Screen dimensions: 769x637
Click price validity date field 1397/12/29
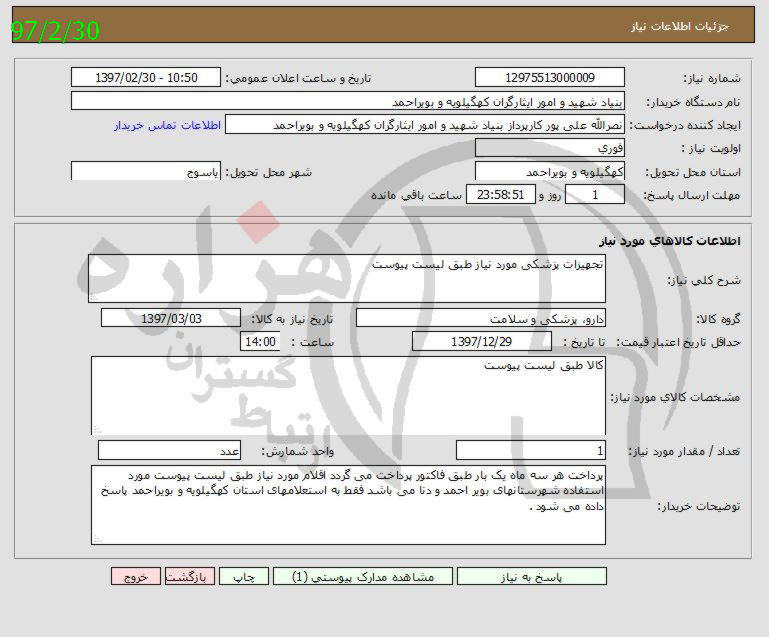pos(482,341)
